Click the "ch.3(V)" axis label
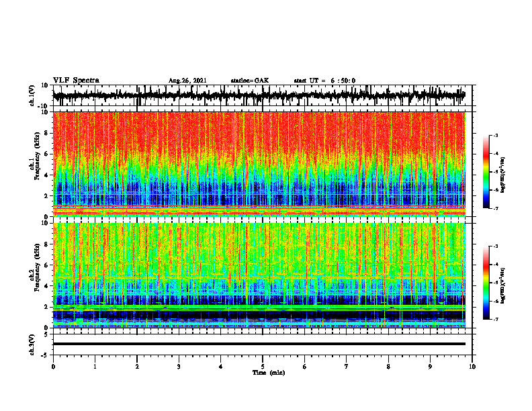The width and height of the screenshot is (532, 411). pyautogui.click(x=32, y=345)
